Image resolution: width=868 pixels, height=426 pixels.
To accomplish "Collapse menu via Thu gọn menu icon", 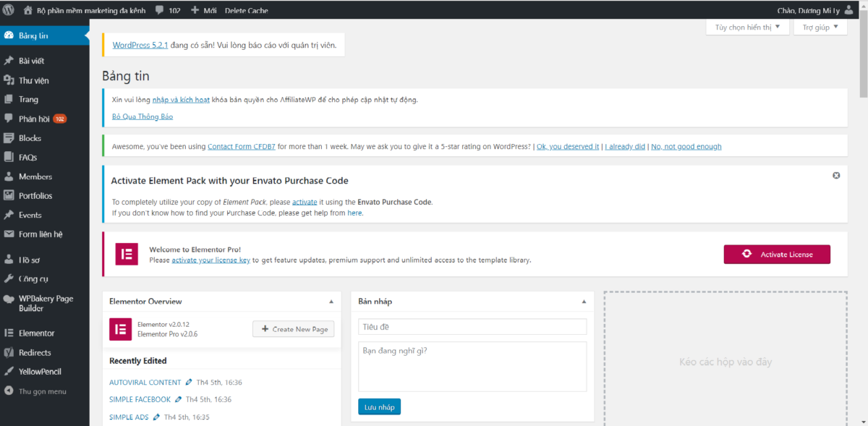I will pos(9,391).
